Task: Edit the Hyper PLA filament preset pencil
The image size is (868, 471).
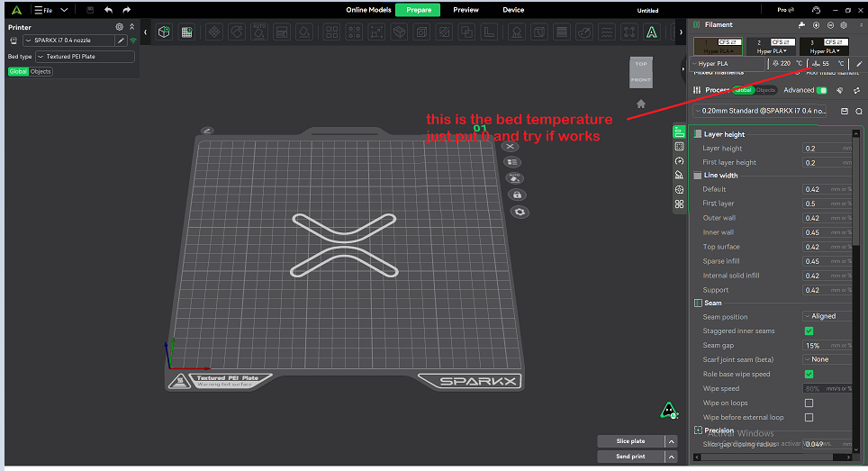Action: tap(859, 64)
